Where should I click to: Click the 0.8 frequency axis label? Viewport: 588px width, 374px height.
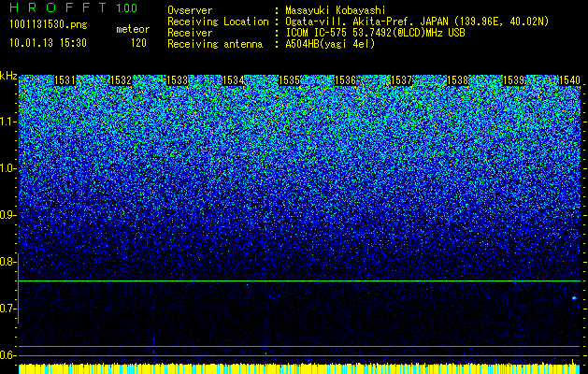point(7,262)
